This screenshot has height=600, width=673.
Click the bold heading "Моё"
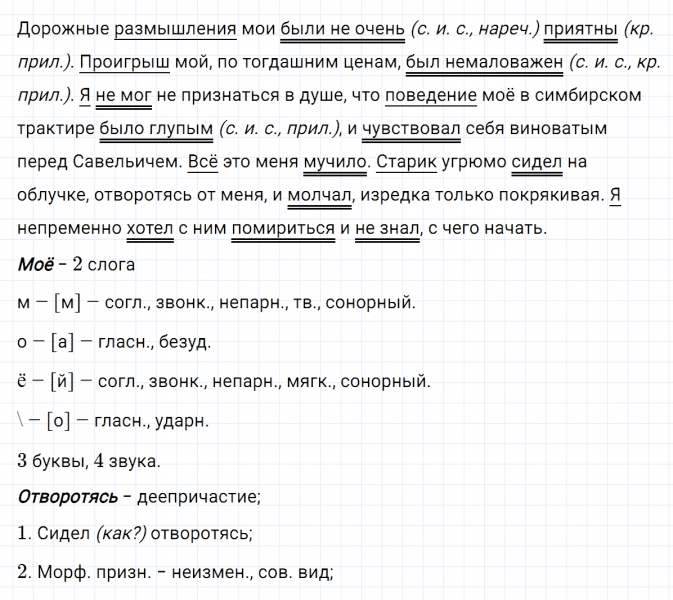pyautogui.click(x=37, y=264)
